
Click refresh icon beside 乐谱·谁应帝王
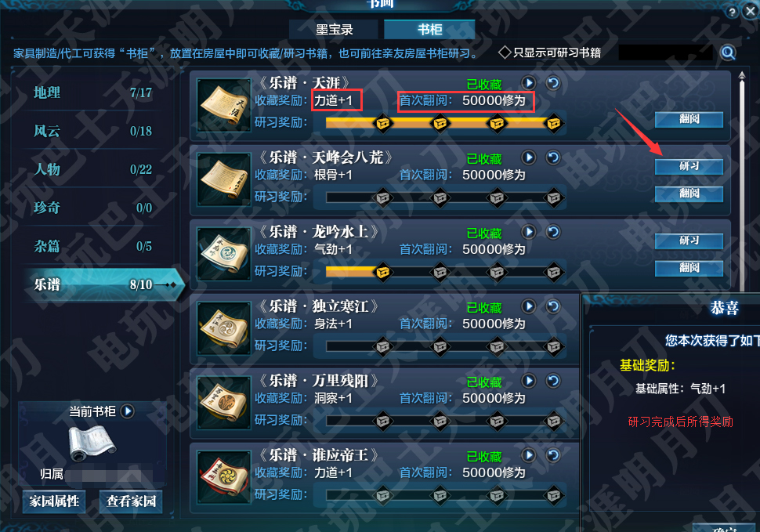point(553,455)
